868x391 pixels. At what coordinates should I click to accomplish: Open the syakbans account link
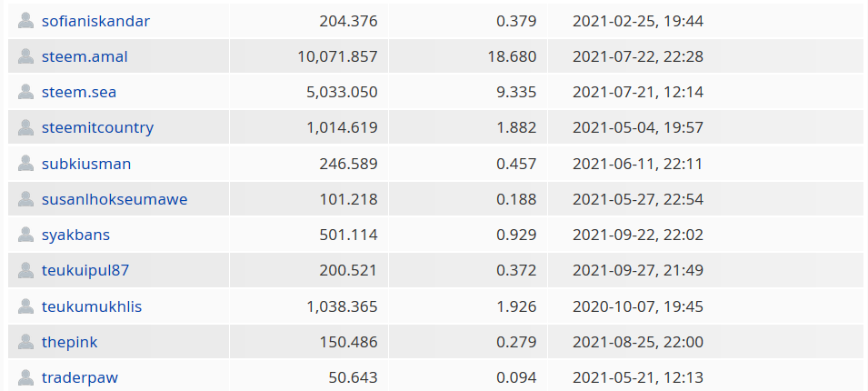click(75, 235)
